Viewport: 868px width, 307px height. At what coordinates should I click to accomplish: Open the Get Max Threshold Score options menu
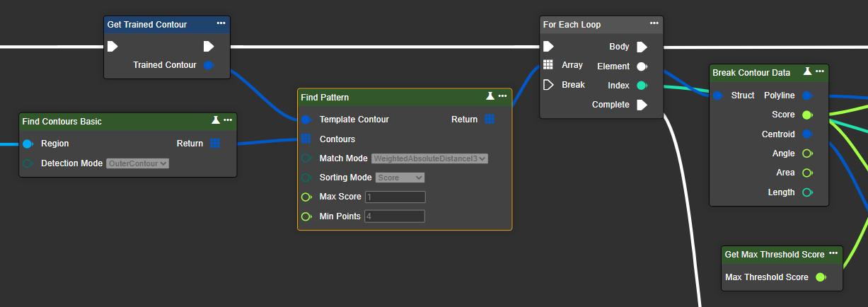[833, 253]
